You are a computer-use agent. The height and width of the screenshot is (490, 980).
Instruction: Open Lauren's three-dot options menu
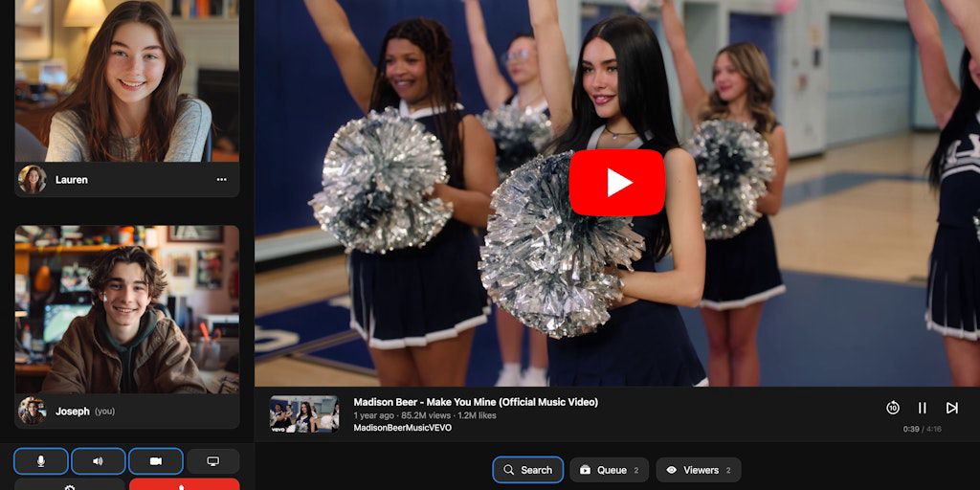221,180
